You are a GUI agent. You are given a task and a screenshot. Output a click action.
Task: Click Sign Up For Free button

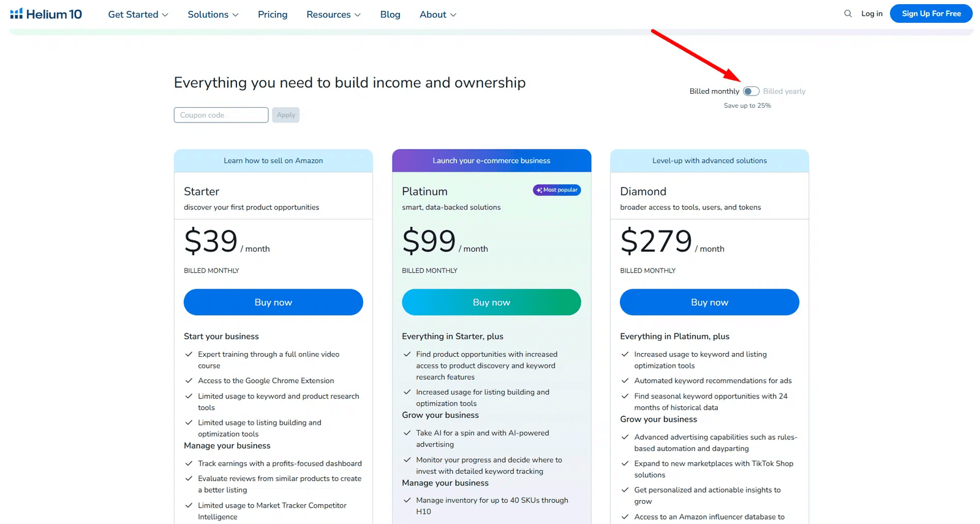pyautogui.click(x=931, y=13)
